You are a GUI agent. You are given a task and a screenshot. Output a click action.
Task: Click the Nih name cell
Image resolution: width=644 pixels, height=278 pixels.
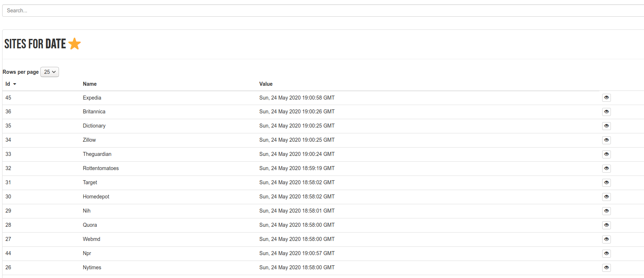pos(87,211)
